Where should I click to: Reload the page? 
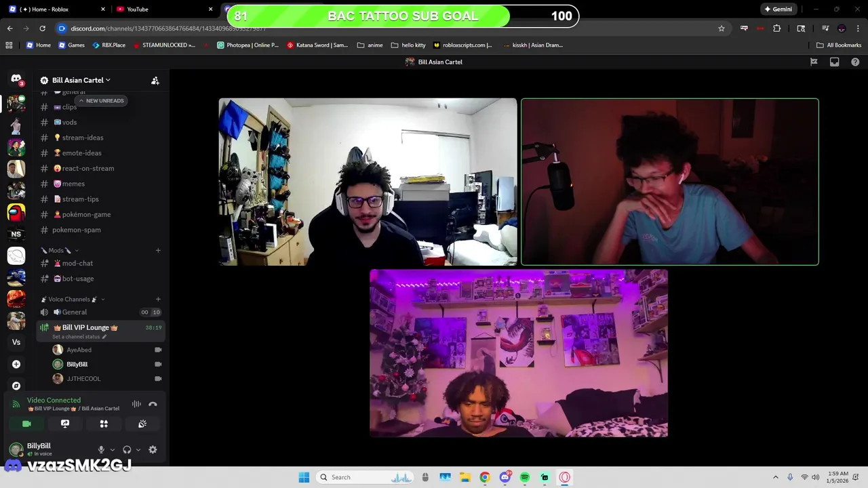(42, 28)
